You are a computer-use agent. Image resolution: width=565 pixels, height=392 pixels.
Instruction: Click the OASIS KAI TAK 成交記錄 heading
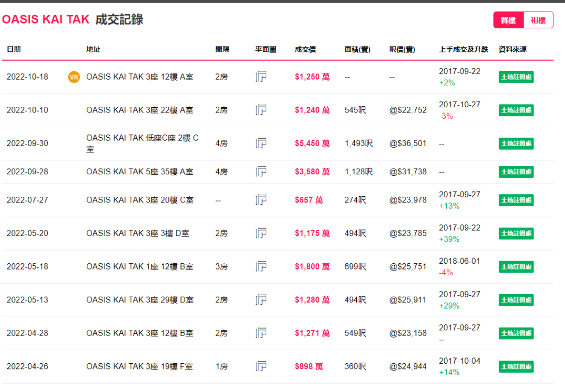tap(73, 19)
